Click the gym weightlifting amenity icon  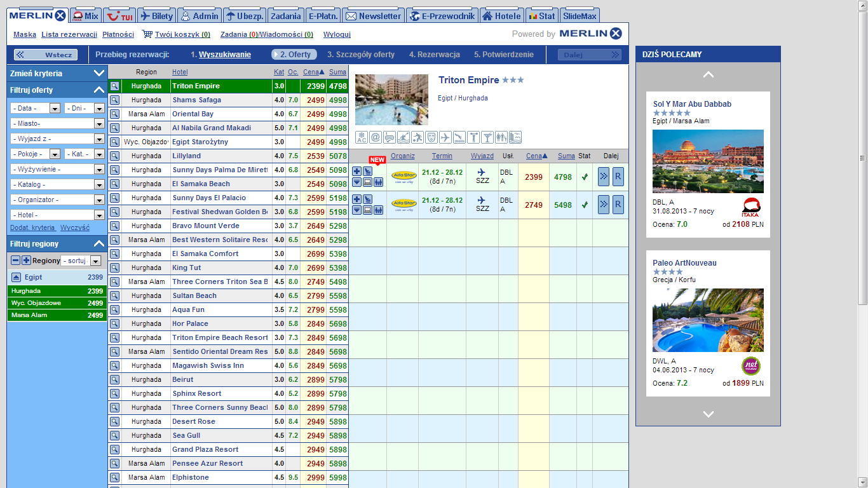point(473,137)
